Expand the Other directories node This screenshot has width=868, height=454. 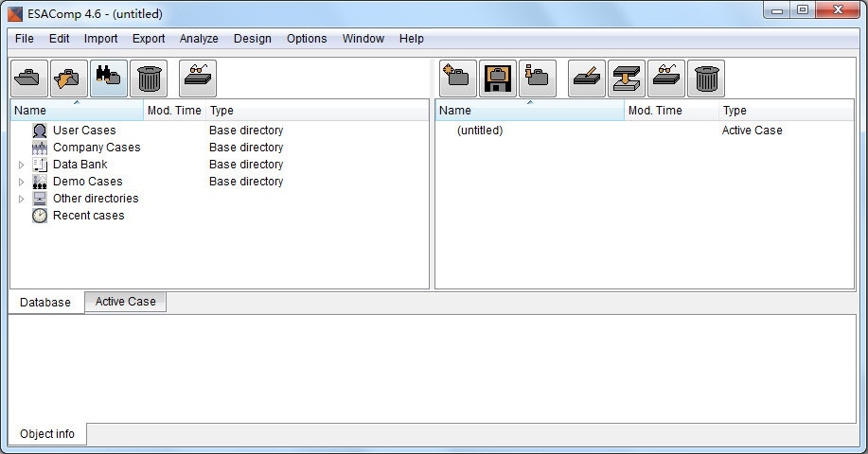click(x=21, y=199)
